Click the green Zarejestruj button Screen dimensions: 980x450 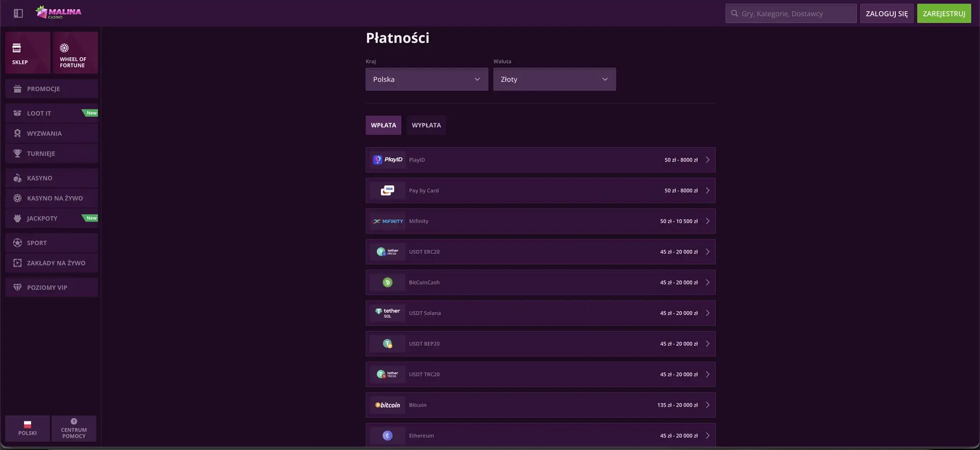point(944,13)
